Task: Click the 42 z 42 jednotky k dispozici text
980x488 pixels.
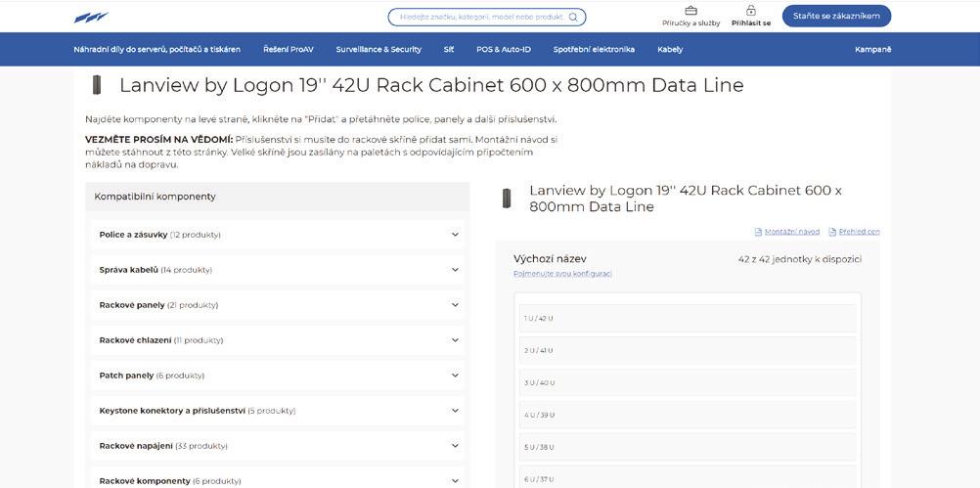Action: pyautogui.click(x=799, y=259)
